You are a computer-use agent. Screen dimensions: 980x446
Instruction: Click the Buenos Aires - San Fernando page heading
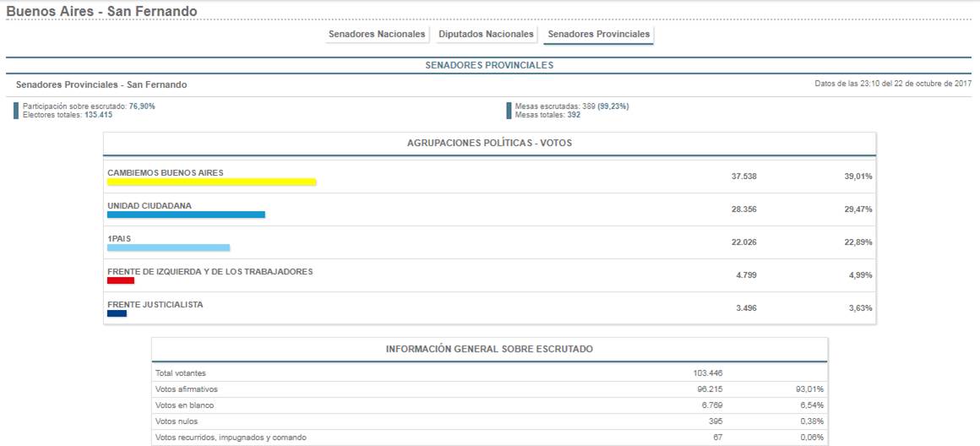coord(101,12)
